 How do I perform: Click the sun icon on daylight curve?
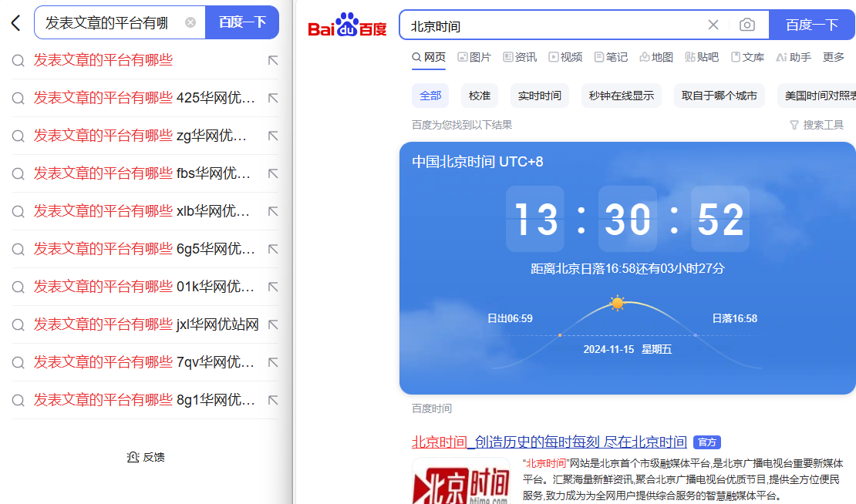click(618, 304)
